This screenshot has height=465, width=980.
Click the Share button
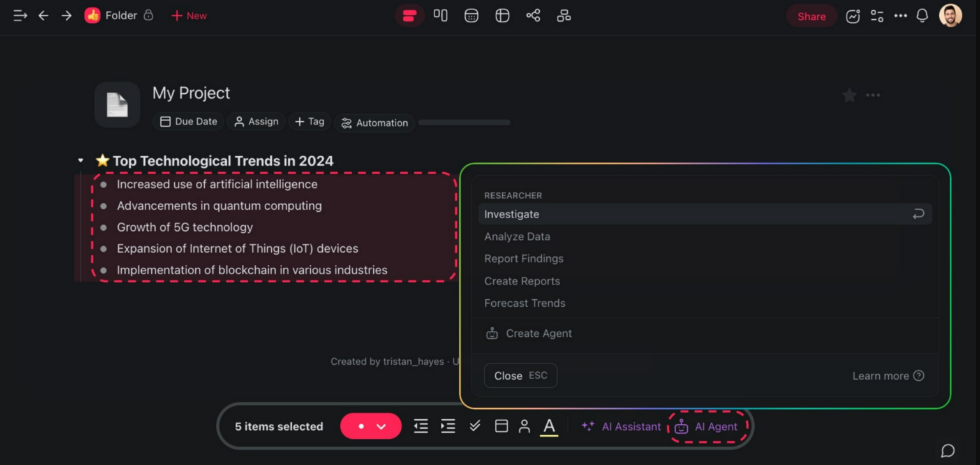(811, 17)
